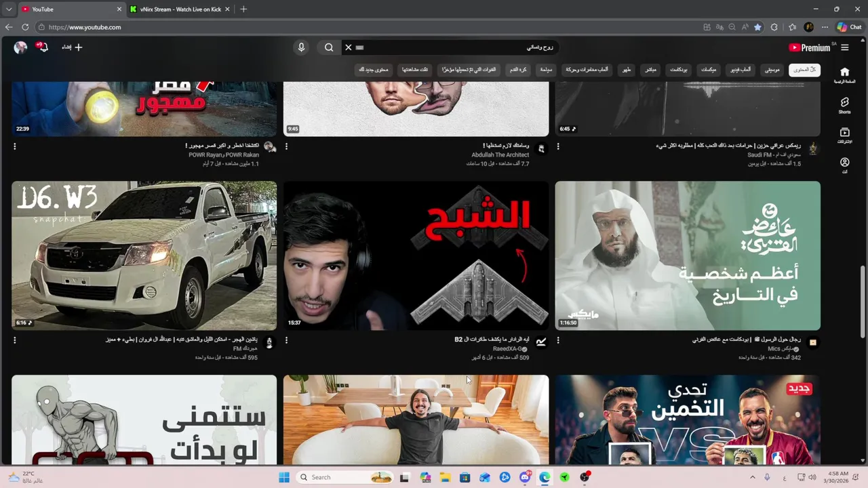The image size is (868, 488).
Task: Open the 'الشبح' B2 bomber video thumbnail
Action: 416,256
